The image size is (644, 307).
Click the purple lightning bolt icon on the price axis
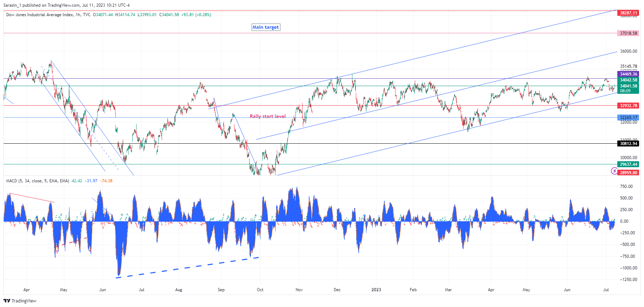[614, 171]
